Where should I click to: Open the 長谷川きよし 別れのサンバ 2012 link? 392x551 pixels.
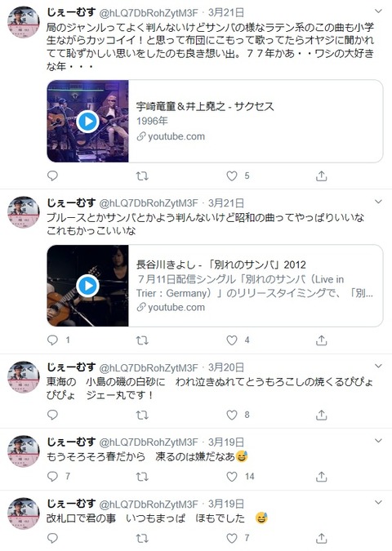pyautogui.click(x=220, y=264)
